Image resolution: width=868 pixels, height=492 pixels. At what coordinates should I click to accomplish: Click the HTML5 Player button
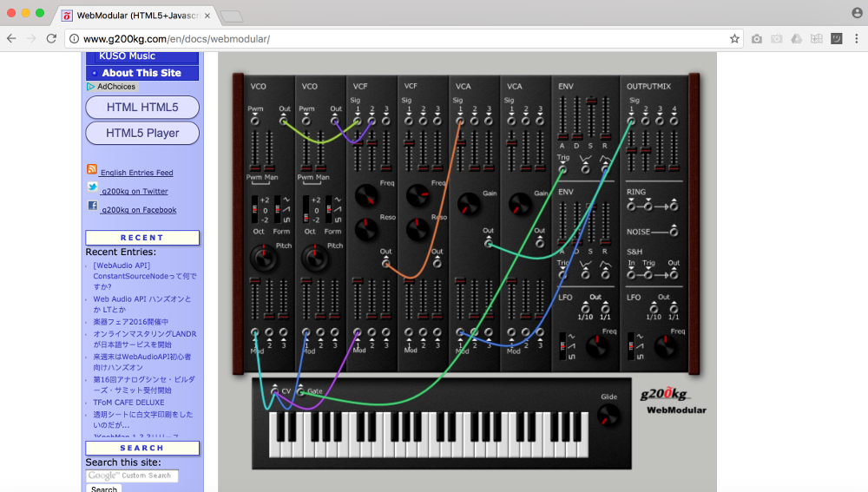(x=142, y=133)
